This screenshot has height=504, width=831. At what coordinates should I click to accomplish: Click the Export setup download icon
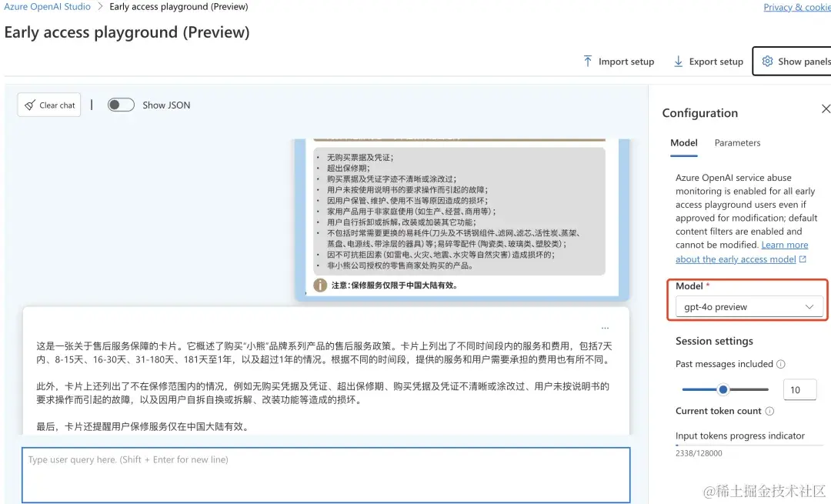click(x=678, y=61)
